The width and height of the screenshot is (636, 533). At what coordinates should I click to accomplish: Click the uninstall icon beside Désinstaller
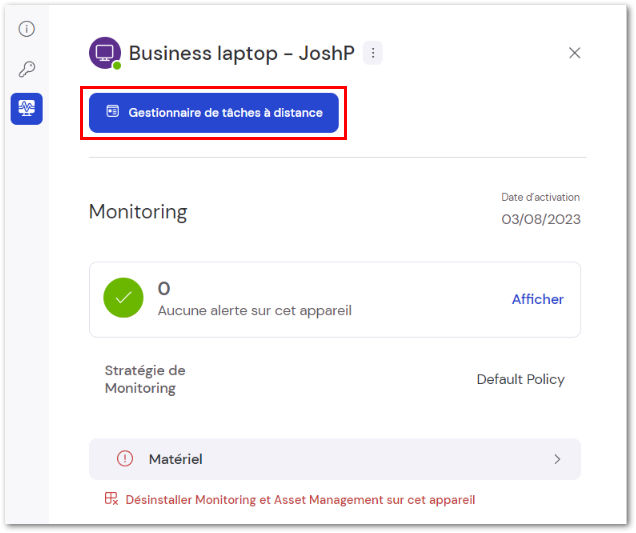click(111, 499)
